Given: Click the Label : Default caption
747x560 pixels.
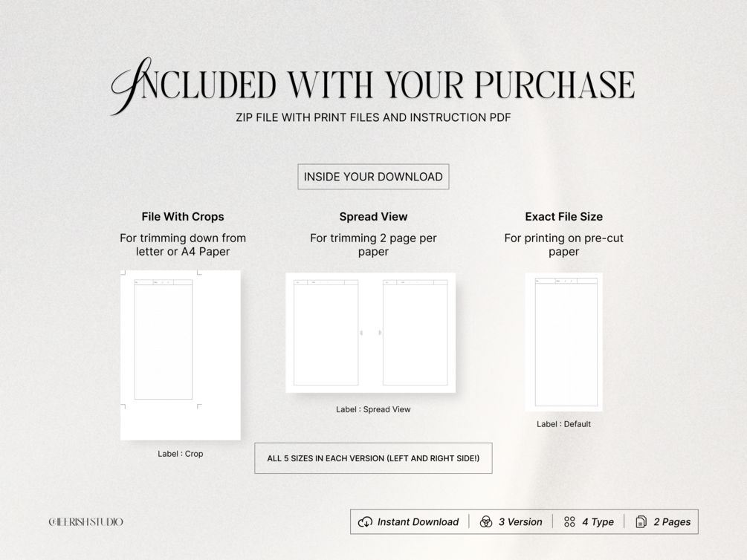Looking at the screenshot, I should point(564,424).
